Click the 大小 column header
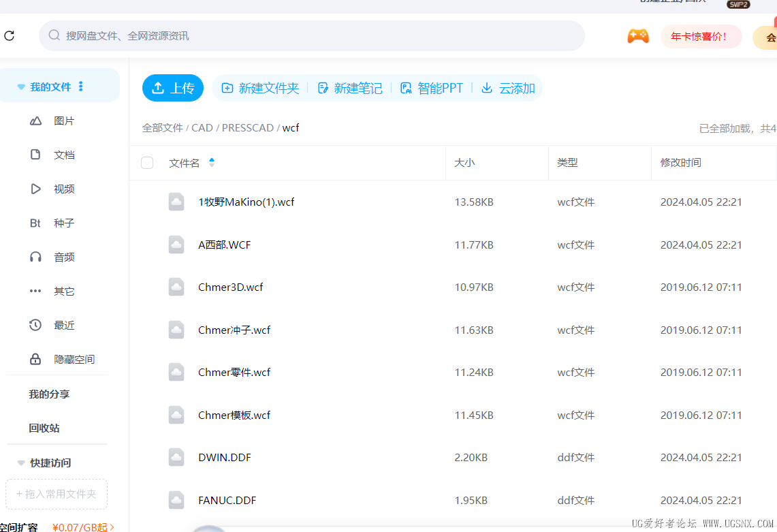Viewport: 777px width, 532px height. coord(464,163)
